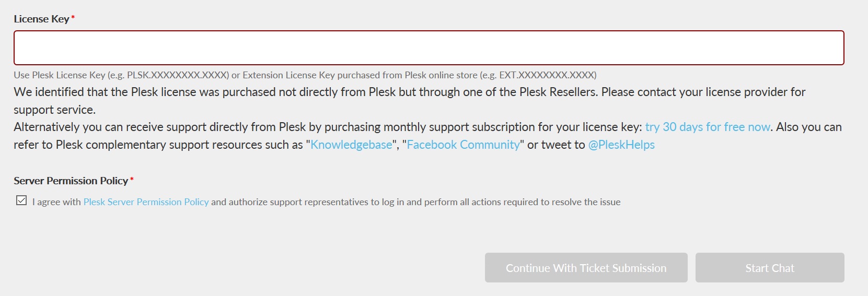Open the @PleskHelps Twitter link

(x=621, y=145)
